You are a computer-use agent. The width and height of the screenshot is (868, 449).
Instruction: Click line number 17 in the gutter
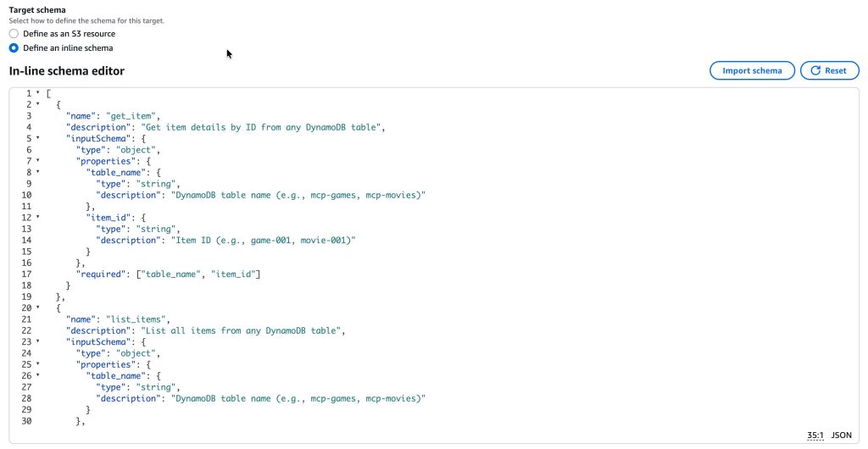pos(28,274)
